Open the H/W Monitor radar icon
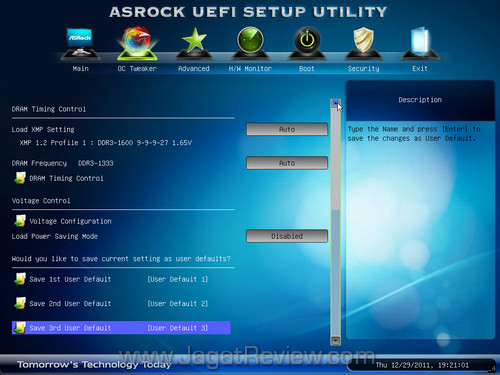 (250, 44)
